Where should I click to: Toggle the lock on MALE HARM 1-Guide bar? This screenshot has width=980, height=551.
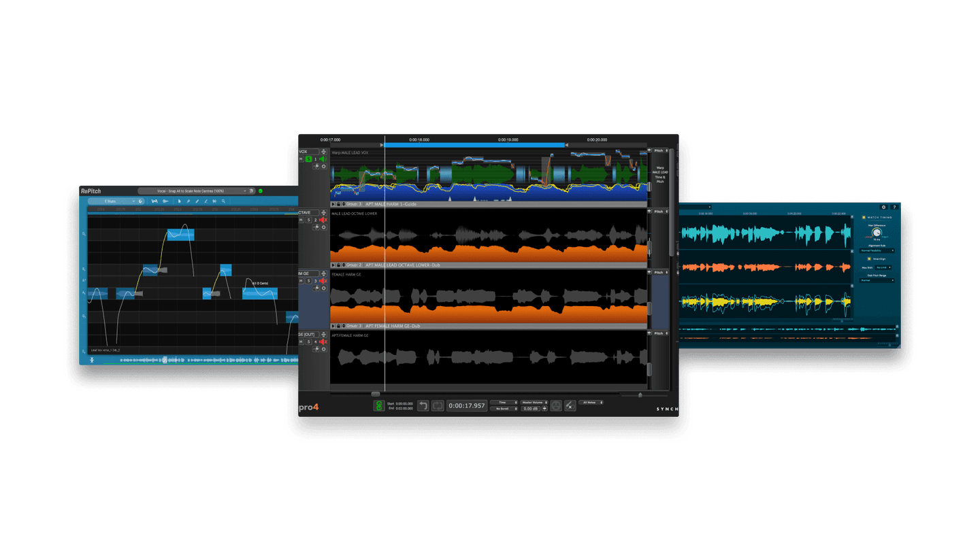coord(338,204)
